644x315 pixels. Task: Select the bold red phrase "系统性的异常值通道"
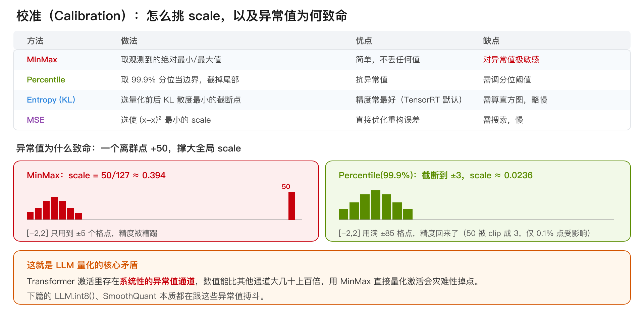157,281
